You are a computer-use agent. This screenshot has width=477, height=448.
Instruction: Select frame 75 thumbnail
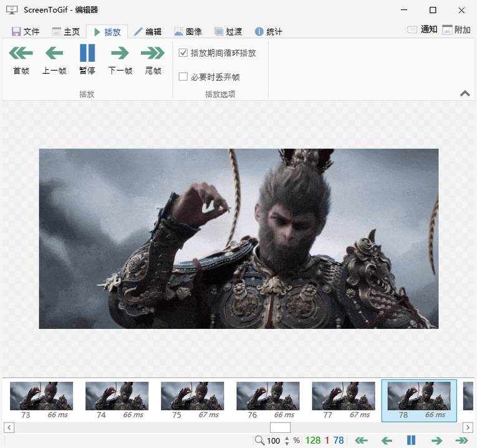(x=192, y=401)
